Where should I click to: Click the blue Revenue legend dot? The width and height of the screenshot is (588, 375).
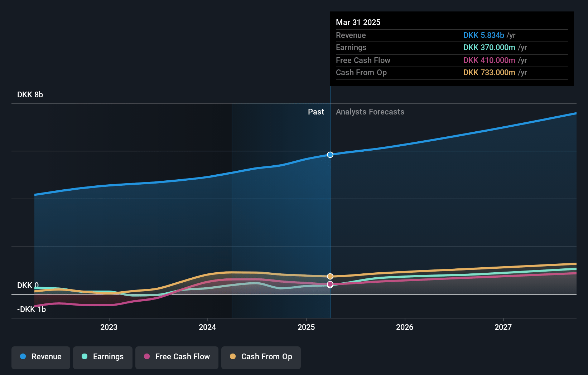pyautogui.click(x=23, y=356)
